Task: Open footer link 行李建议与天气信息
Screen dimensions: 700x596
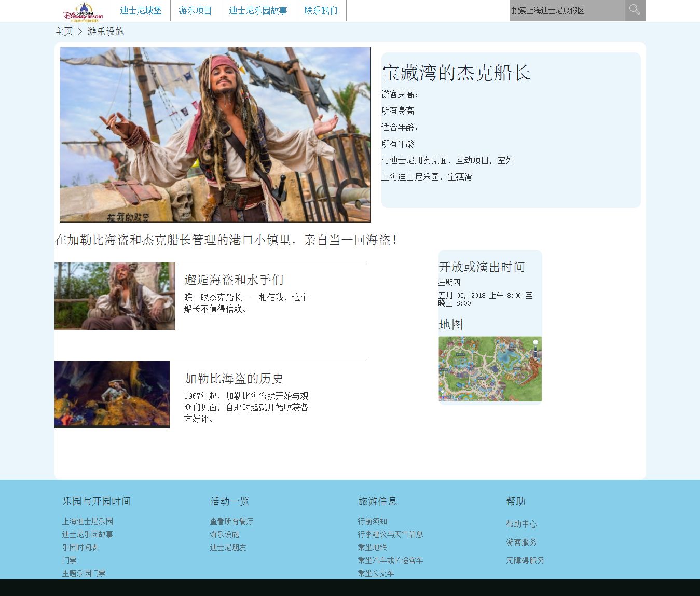Action: point(391,534)
